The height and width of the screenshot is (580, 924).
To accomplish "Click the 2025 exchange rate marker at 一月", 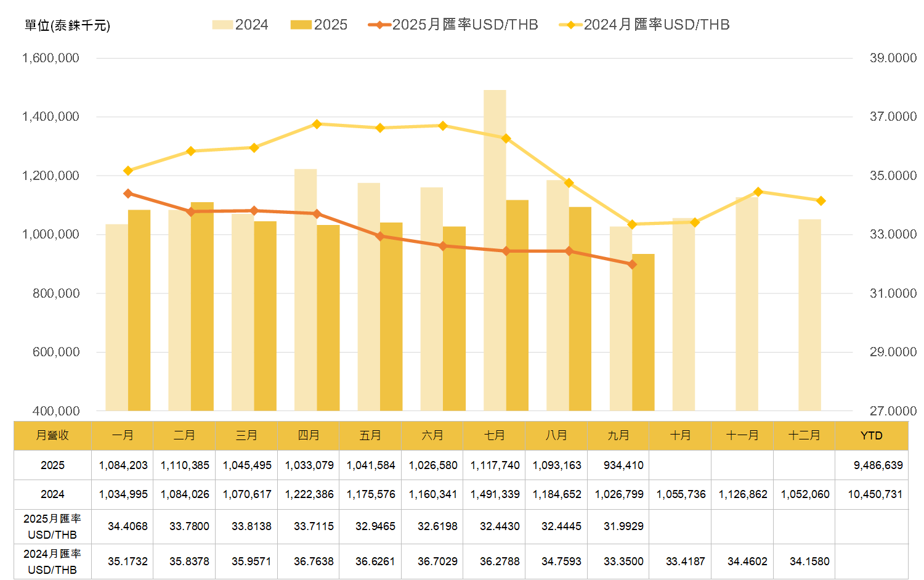I will [x=128, y=194].
